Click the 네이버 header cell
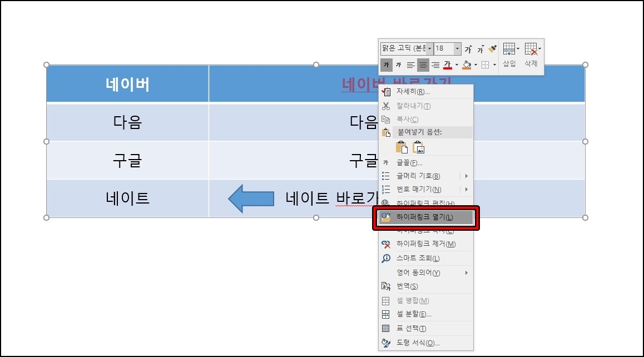 pyautogui.click(x=127, y=84)
